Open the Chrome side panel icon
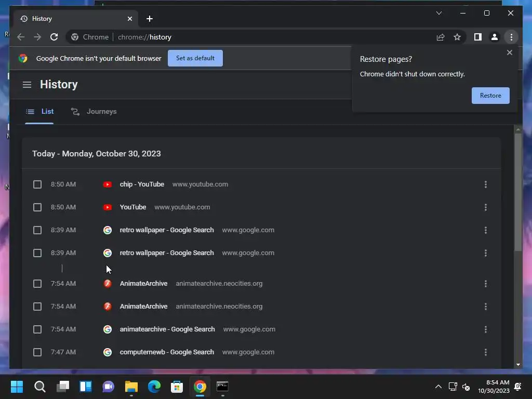The image size is (532, 399). [478, 37]
